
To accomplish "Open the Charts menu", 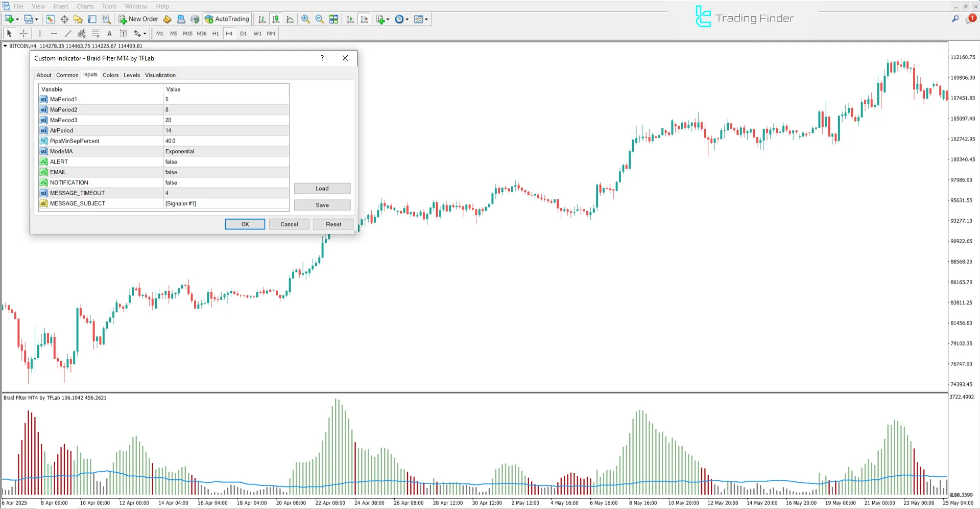I will (x=84, y=6).
